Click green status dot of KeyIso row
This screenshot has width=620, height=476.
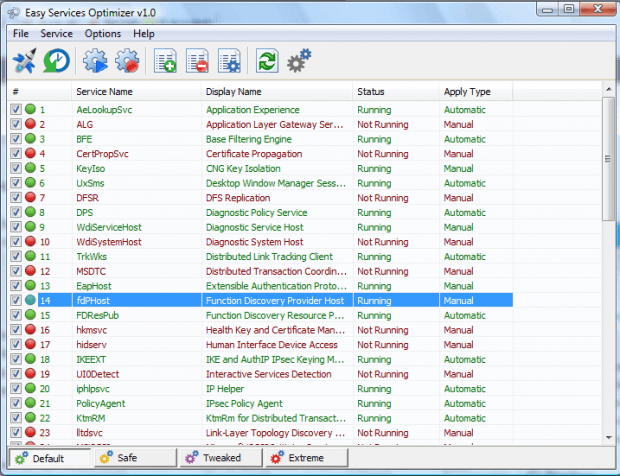30,168
